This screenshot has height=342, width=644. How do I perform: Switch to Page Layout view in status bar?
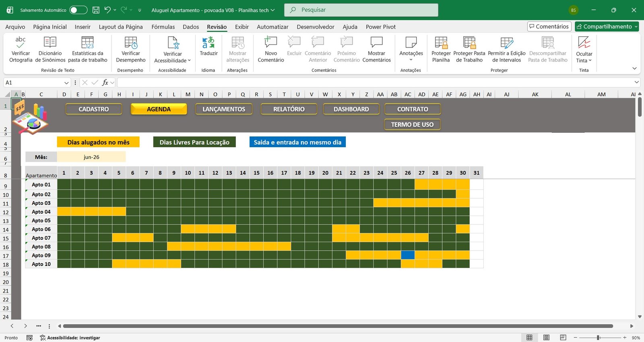click(x=546, y=338)
